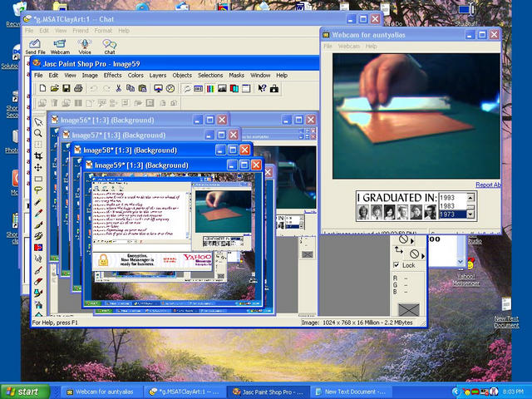Select the Crop tool
This screenshot has height=399, width=532.
38,155
